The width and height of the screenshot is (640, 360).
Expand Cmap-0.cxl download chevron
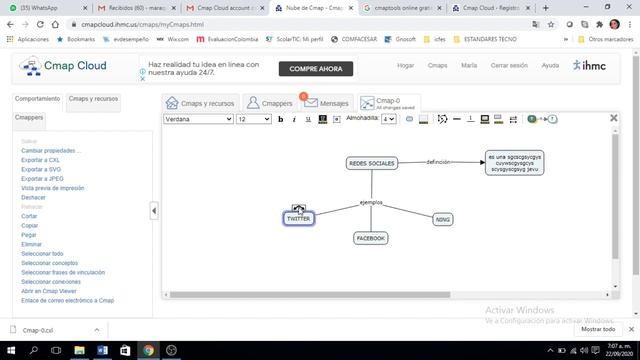[x=97, y=330]
